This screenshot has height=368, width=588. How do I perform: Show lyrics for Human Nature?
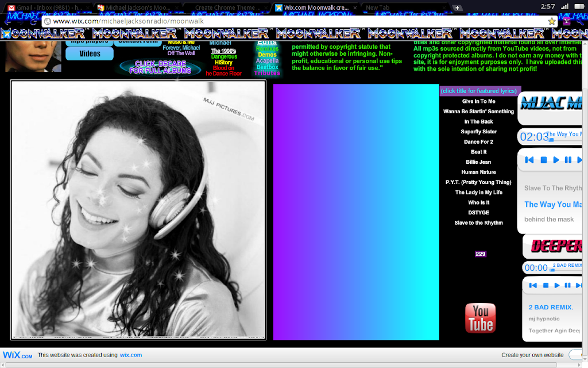478,172
